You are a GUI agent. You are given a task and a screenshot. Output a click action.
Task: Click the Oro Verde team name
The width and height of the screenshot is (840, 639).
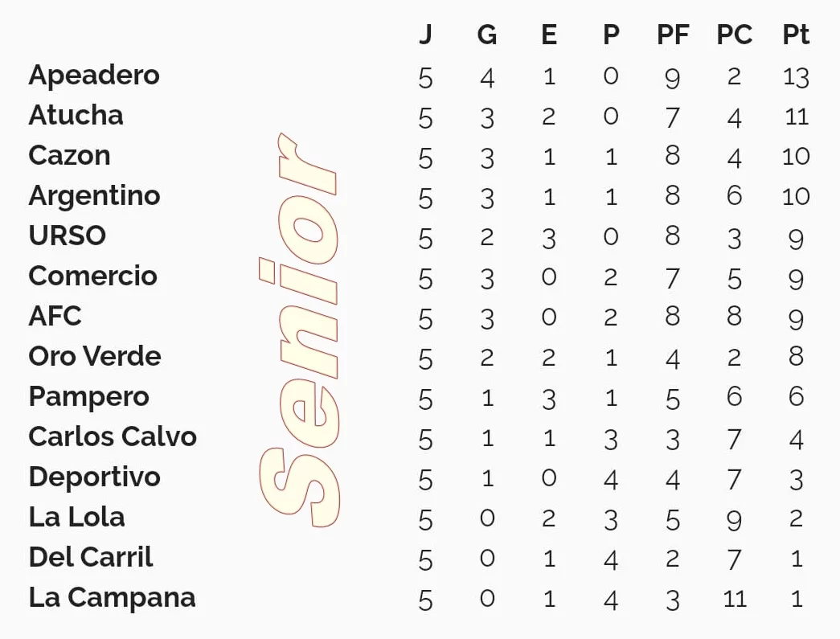pyautogui.click(x=95, y=357)
